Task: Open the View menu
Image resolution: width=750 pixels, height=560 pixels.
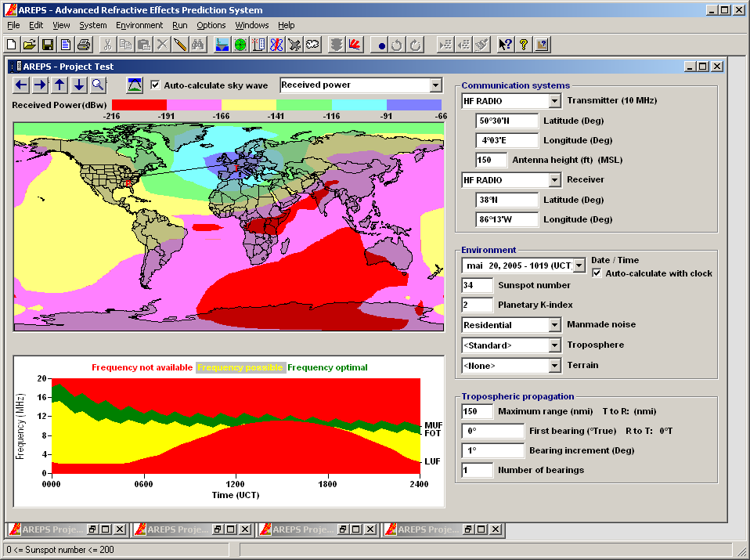Action: (61, 25)
